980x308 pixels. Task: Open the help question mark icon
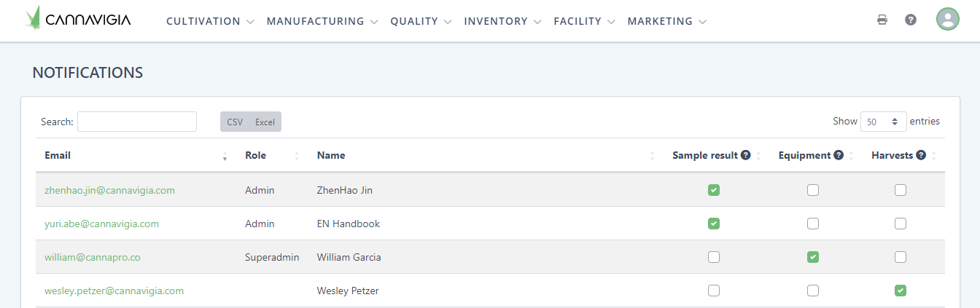[911, 20]
